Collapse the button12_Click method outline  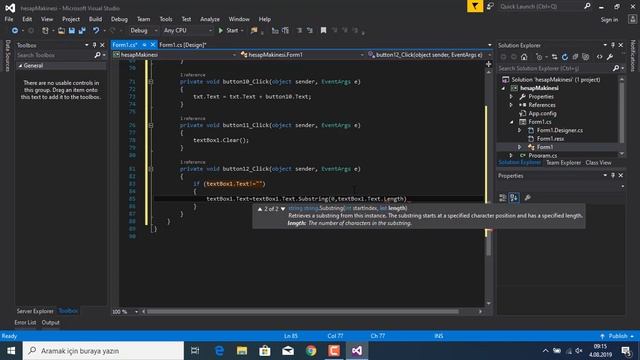point(151,169)
